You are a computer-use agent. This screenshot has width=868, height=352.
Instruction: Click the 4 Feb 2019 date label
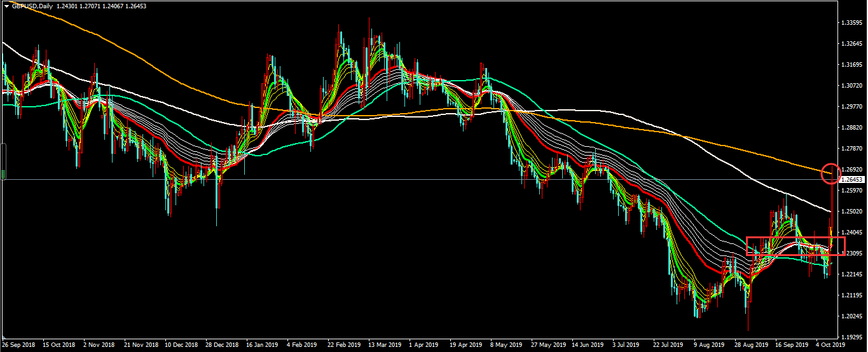302,346
